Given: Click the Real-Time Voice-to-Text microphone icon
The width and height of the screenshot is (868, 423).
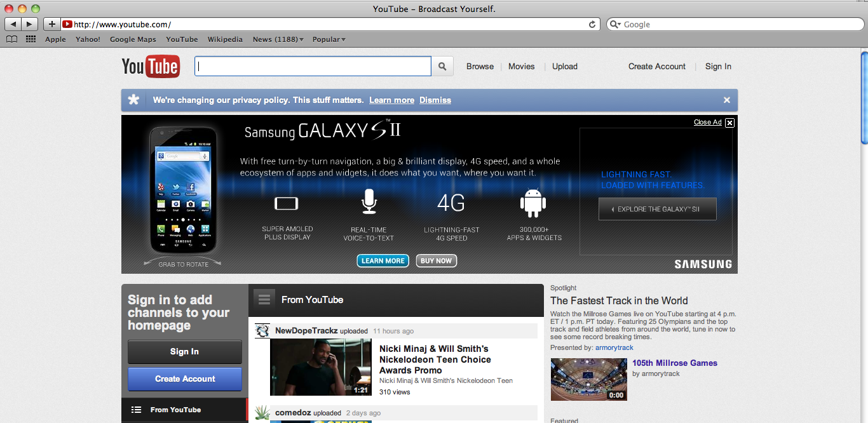Looking at the screenshot, I should tap(369, 201).
